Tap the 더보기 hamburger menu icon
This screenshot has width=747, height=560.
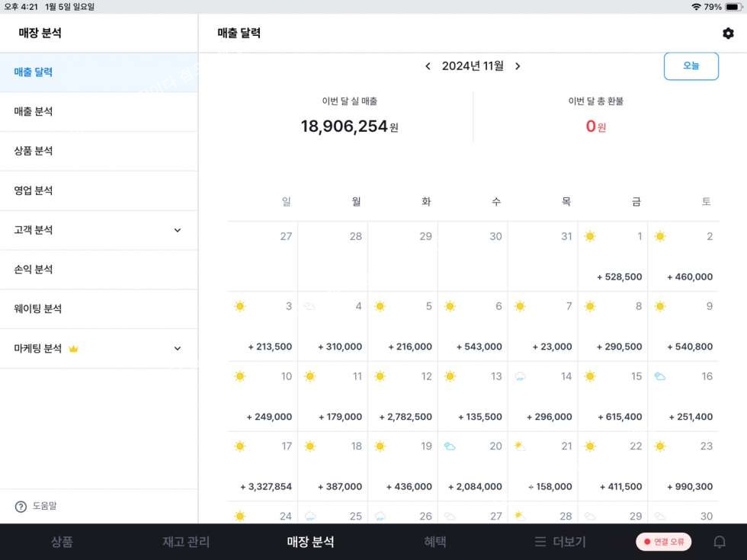coord(540,542)
